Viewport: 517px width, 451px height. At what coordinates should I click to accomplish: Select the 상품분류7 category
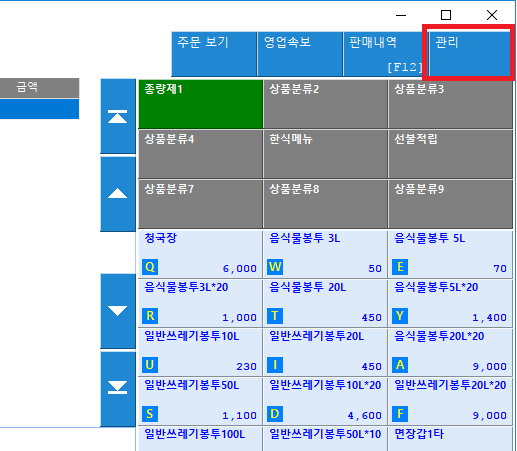pyautogui.click(x=201, y=204)
